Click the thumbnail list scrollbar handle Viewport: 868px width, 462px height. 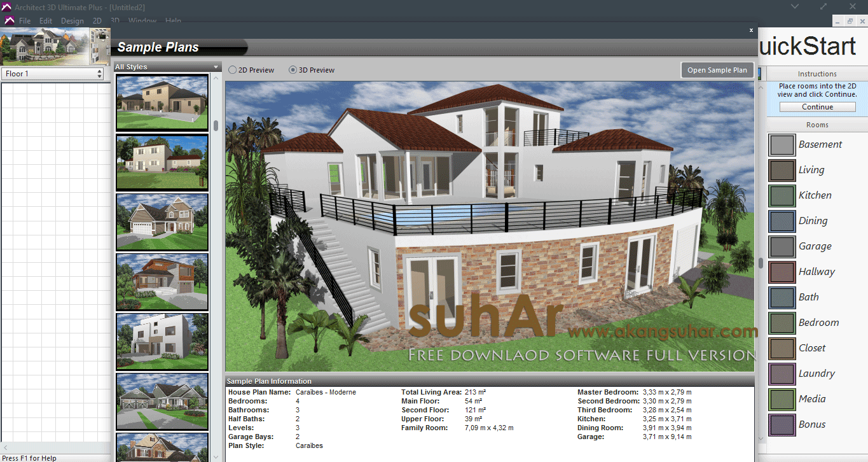coord(216,125)
